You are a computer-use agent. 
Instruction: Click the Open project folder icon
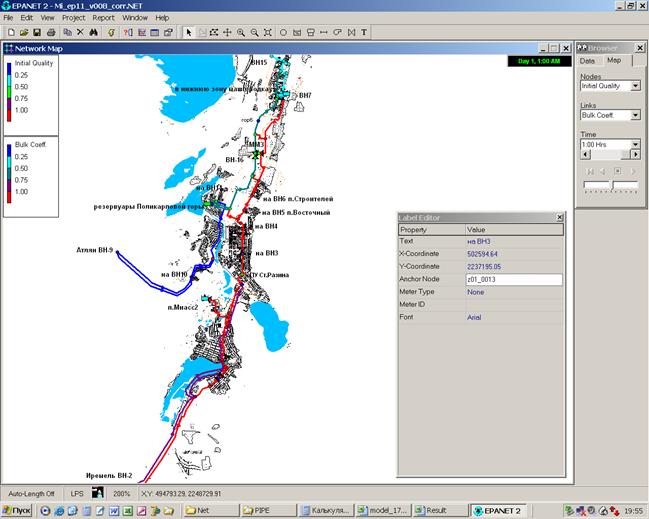tap(22, 32)
